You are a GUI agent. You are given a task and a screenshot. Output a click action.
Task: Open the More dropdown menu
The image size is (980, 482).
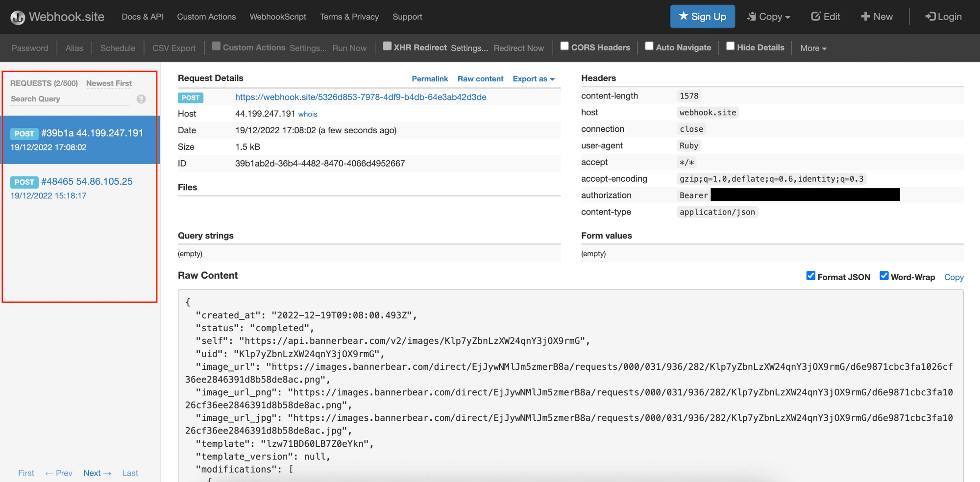pos(813,48)
